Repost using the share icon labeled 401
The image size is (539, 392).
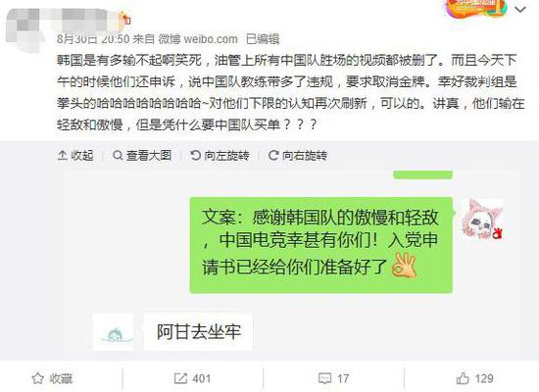(x=192, y=378)
